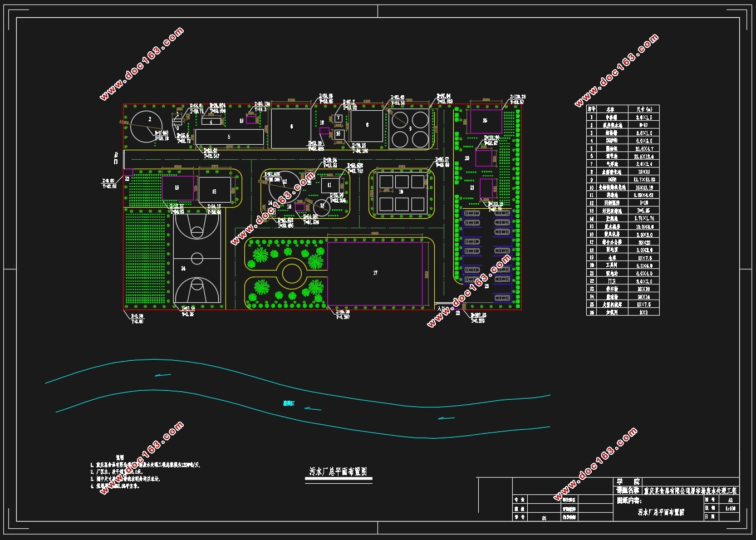Select table header 名称
The width and height of the screenshot is (756, 540).
coord(613,110)
